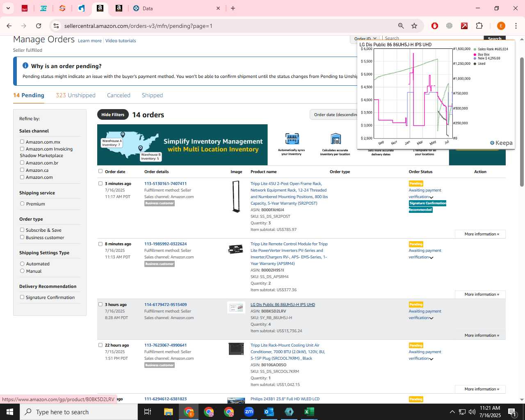525x420 pixels.
Task: Switch to the EC browser tab
Action: (x=43, y=8)
